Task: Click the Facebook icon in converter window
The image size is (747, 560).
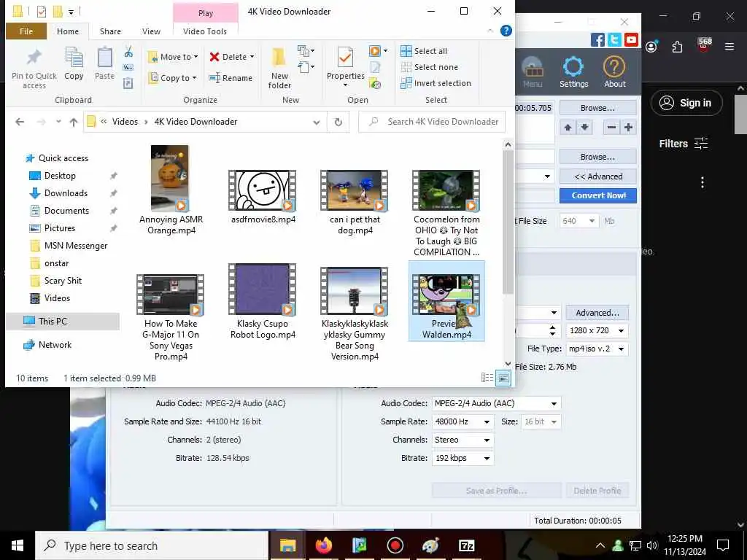Action: 597,39
